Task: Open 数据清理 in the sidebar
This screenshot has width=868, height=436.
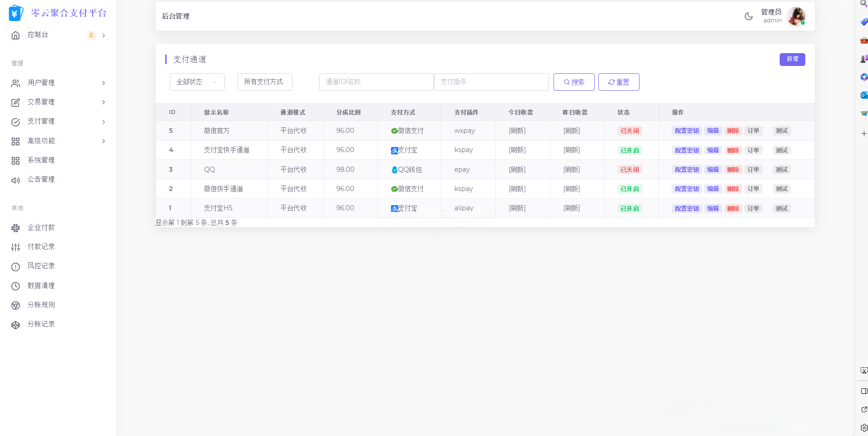Action: 41,286
